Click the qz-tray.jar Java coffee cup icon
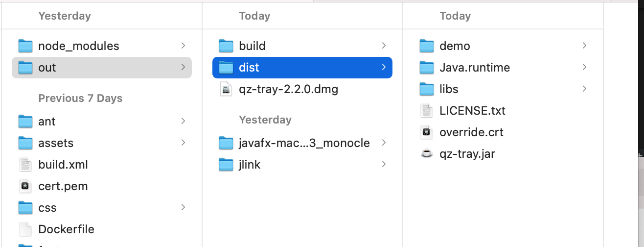 (x=427, y=154)
